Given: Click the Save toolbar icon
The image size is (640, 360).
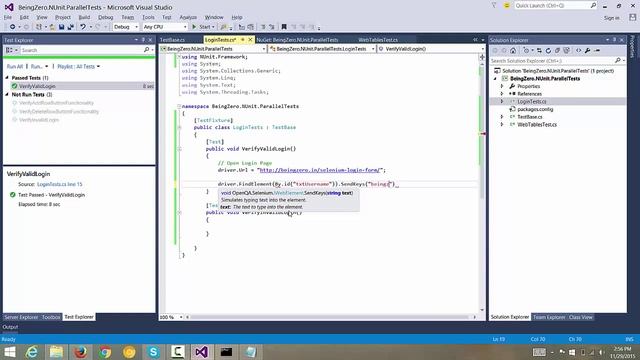Looking at the screenshot, I should coord(61,27).
